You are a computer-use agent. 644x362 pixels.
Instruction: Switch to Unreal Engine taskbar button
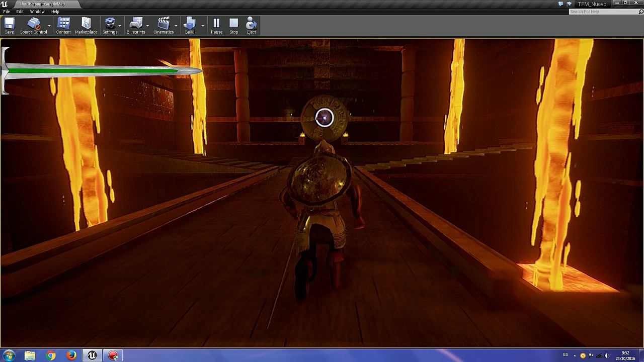point(92,355)
